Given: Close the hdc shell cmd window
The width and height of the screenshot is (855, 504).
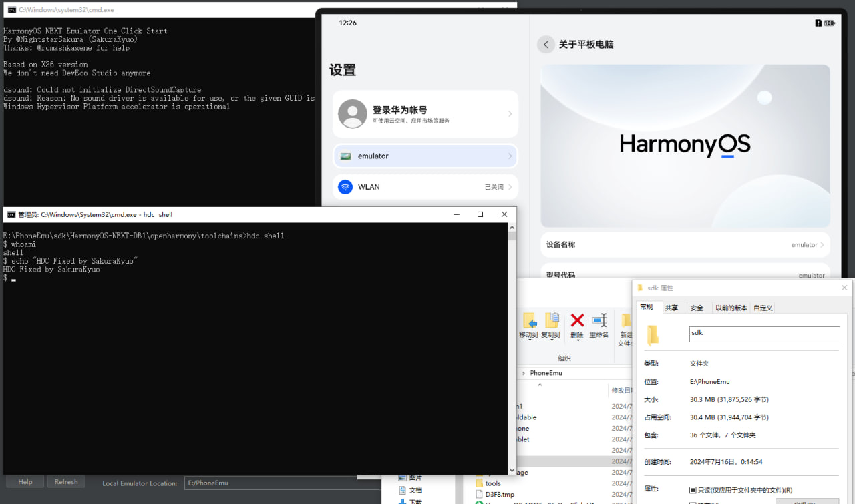Looking at the screenshot, I should 504,214.
